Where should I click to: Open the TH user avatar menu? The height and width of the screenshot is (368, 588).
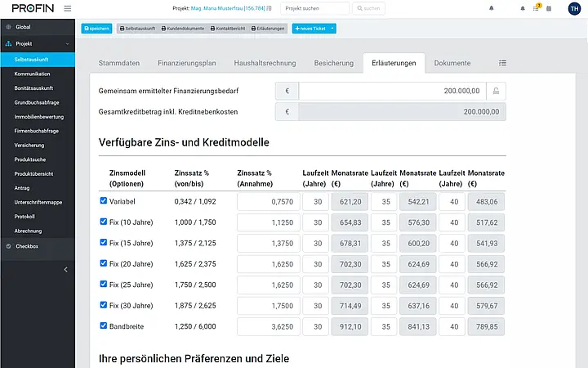point(574,9)
